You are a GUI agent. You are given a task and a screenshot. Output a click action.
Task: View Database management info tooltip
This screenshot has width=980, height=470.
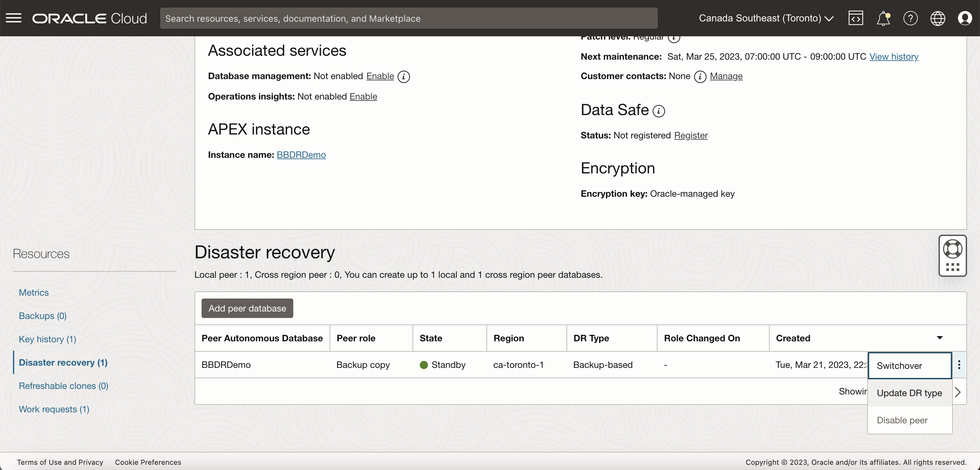404,76
